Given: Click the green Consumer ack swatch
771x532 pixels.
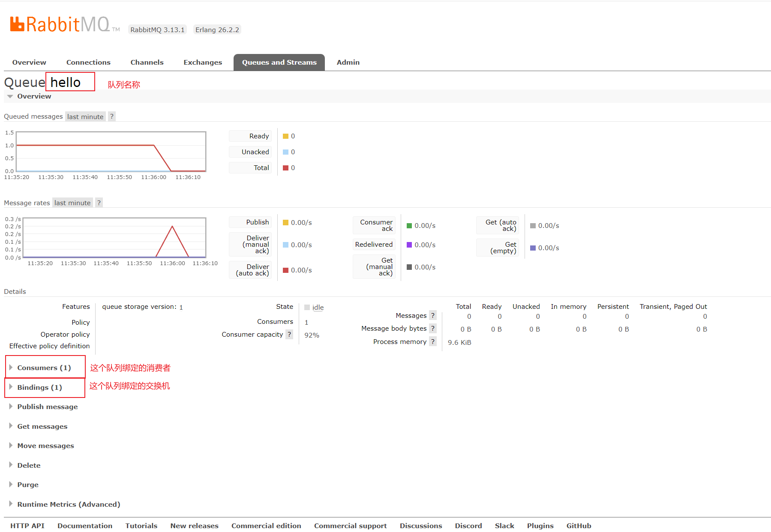Looking at the screenshot, I should (x=409, y=226).
